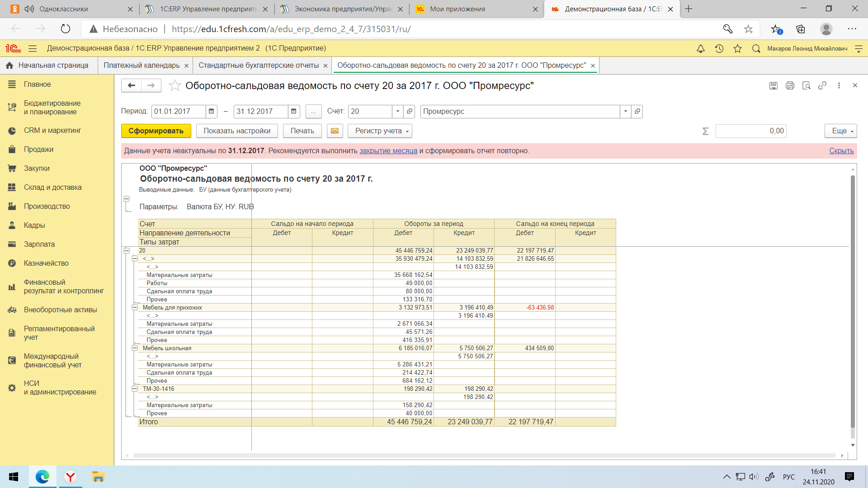The height and width of the screenshot is (488, 868).
Task: Open account 20 selection form icon
Action: pyautogui.click(x=410, y=111)
